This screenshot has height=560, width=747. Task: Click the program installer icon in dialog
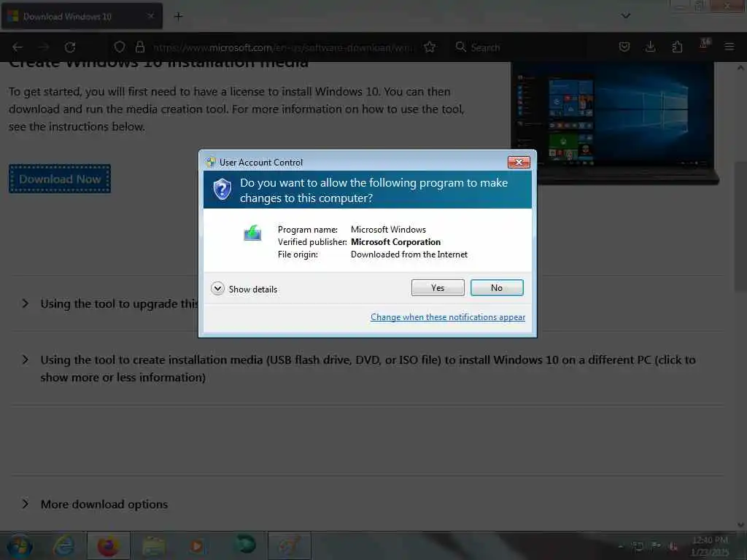(252, 233)
